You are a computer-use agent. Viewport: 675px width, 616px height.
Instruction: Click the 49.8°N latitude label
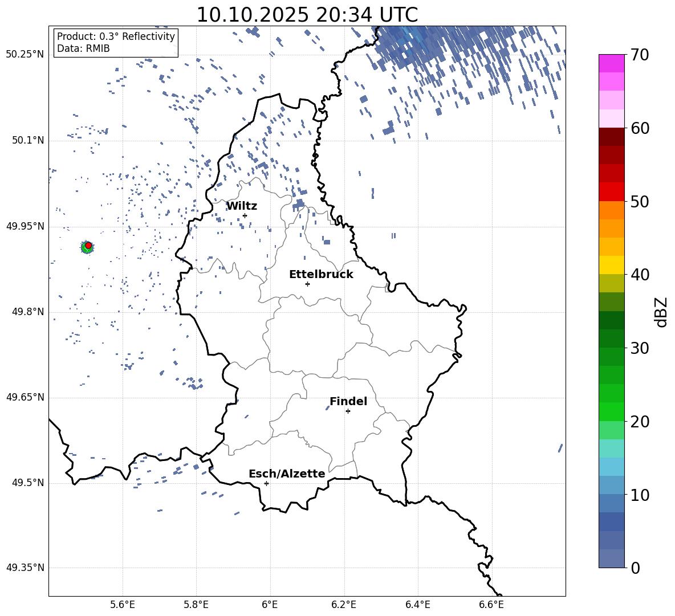(x=27, y=312)
